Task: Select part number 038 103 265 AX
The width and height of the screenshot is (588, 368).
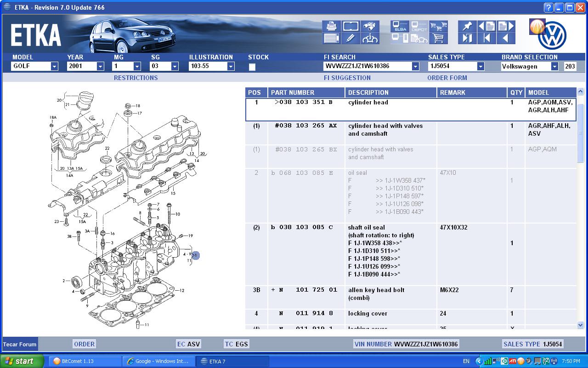Action: point(305,126)
